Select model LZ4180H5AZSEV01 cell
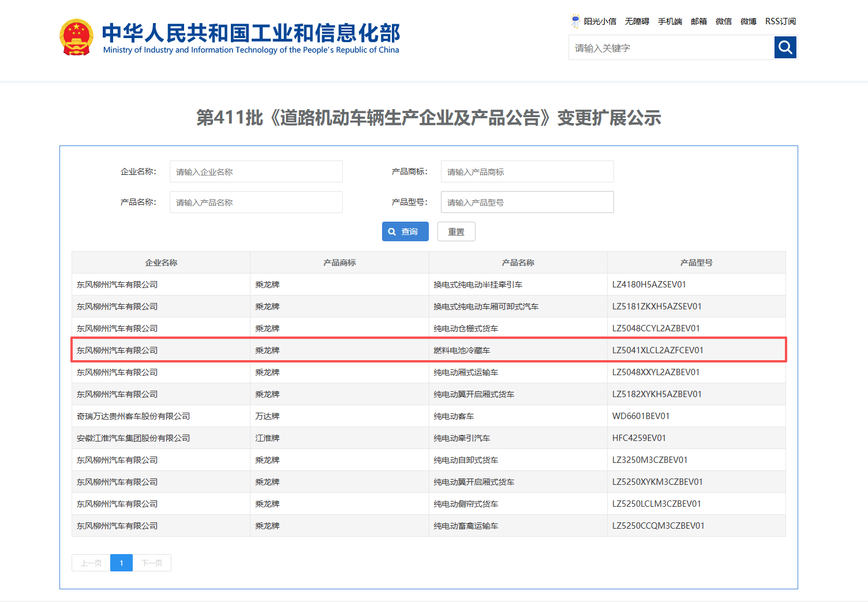Image resolution: width=868 pixels, height=602 pixels. [x=697, y=285]
